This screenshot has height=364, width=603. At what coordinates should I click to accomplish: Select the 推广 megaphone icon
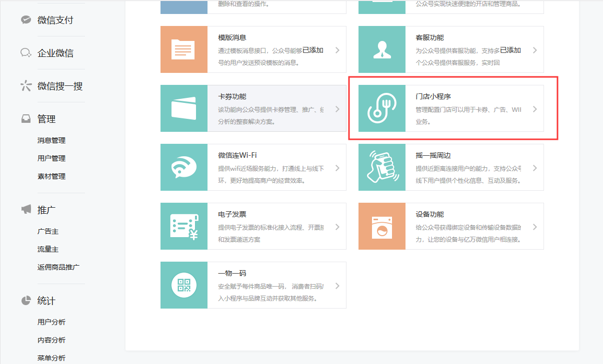25,210
